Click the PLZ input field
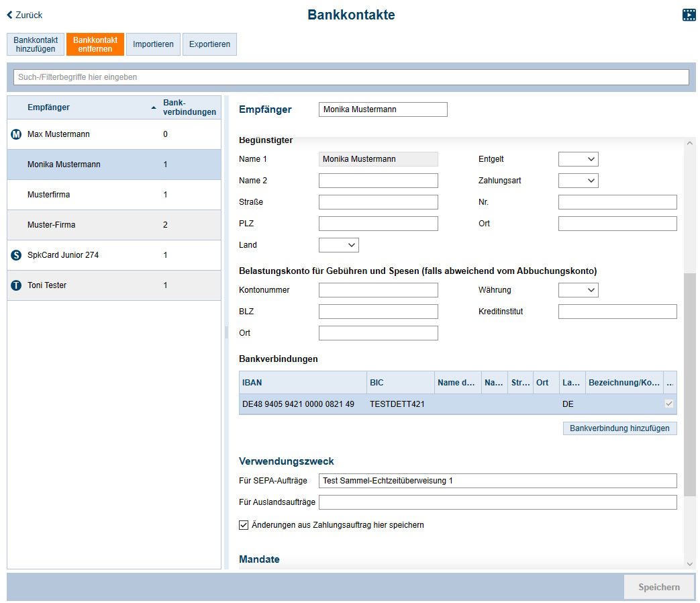700x603 pixels. pos(378,224)
